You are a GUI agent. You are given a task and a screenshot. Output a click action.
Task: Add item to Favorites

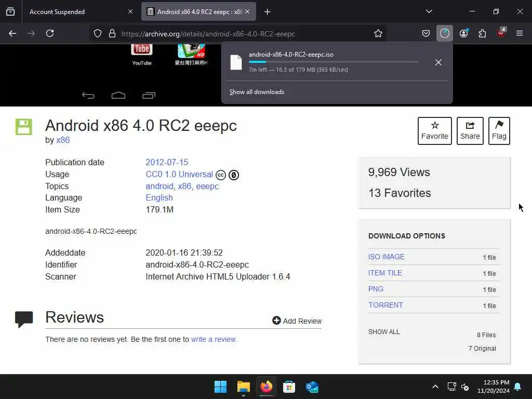pos(435,131)
